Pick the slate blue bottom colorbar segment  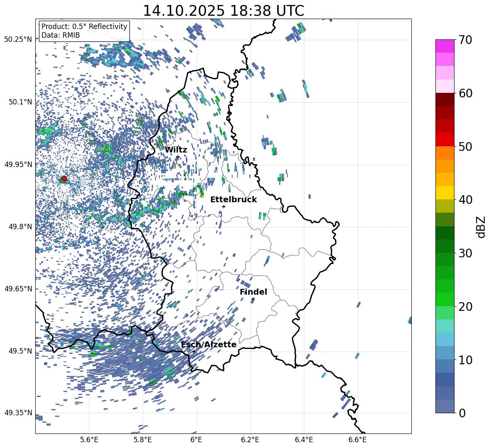tap(445, 406)
